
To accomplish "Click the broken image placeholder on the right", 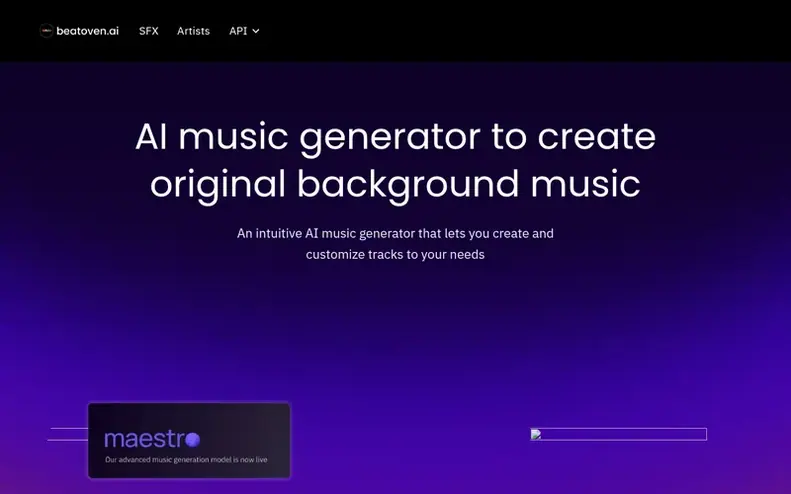I will click(618, 434).
